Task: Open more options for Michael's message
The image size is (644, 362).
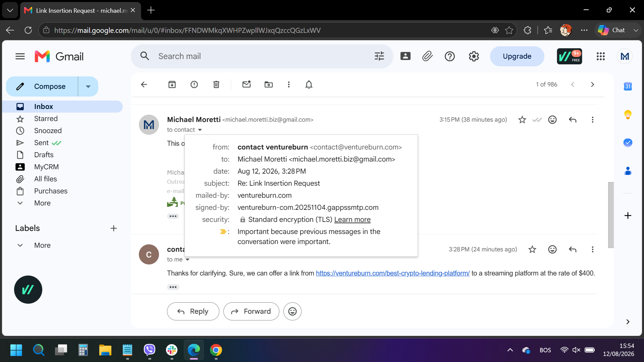Action: 593,120
